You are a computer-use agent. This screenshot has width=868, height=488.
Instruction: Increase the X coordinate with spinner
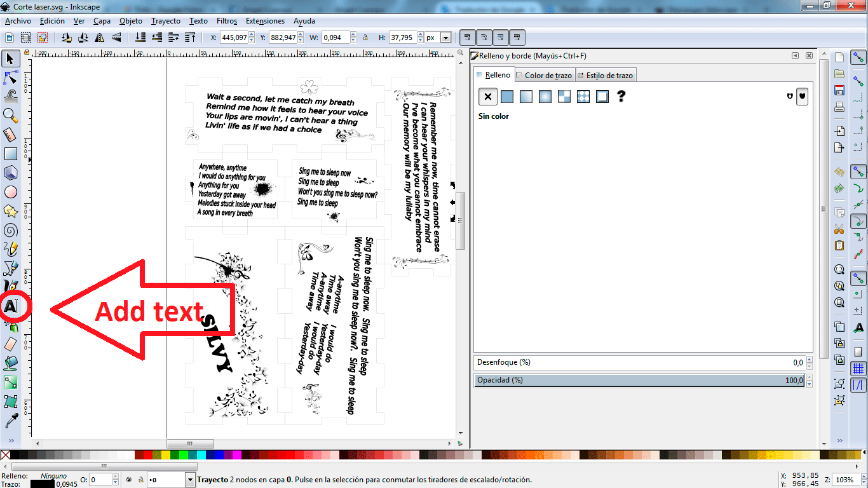point(253,35)
